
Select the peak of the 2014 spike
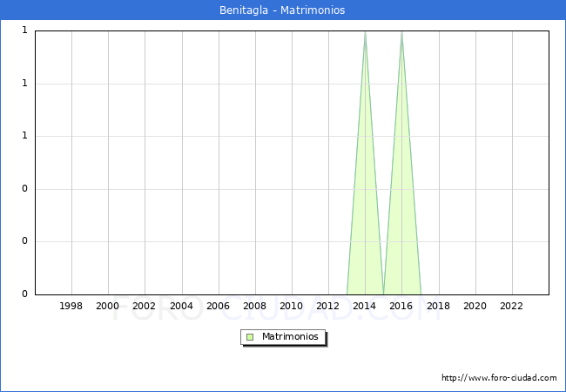pyautogui.click(x=365, y=32)
